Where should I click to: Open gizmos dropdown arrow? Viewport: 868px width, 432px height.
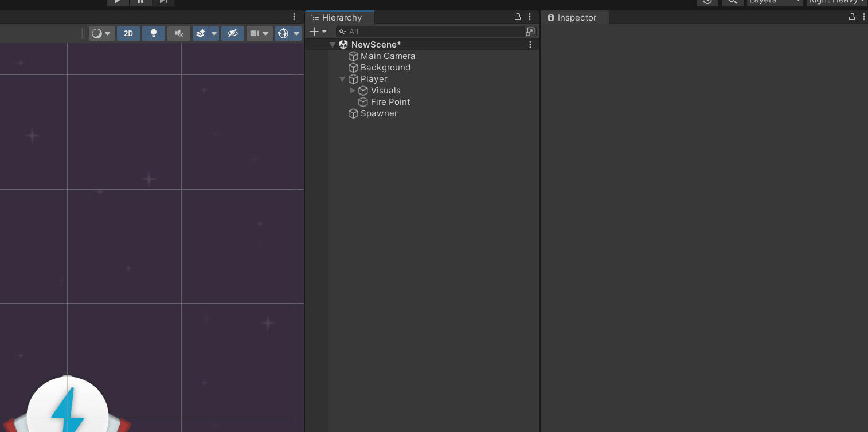(296, 33)
